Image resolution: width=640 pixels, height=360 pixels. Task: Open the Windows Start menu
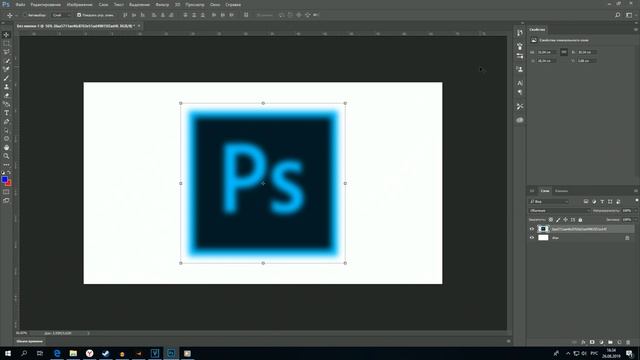point(8,353)
